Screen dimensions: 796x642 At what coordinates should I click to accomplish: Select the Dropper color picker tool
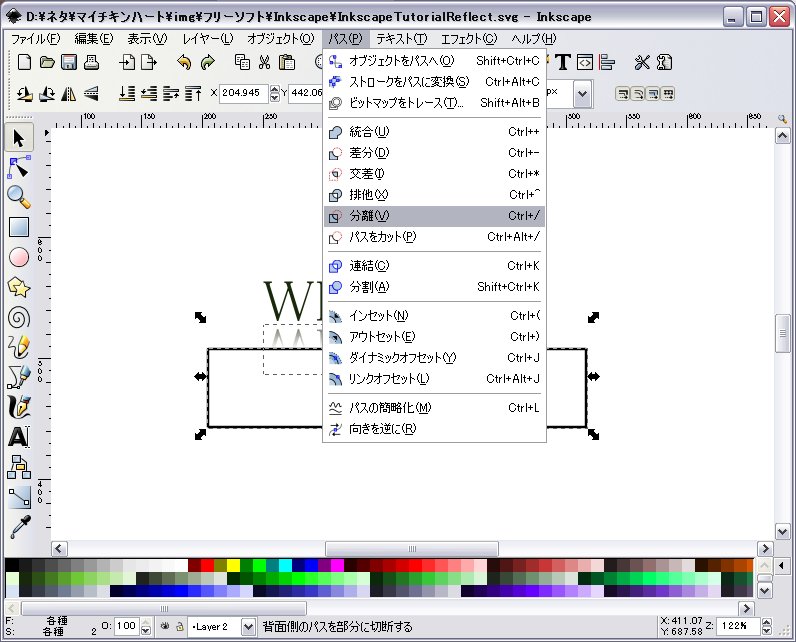pyautogui.click(x=19, y=526)
